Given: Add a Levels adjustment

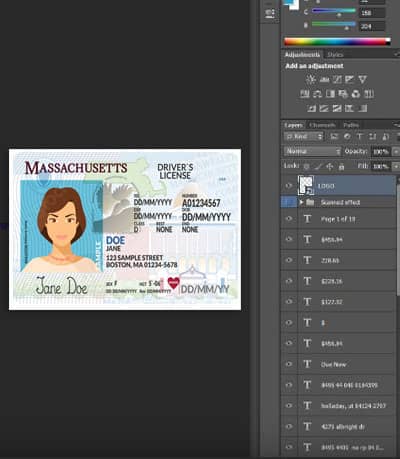Looking at the screenshot, I should click(324, 79).
